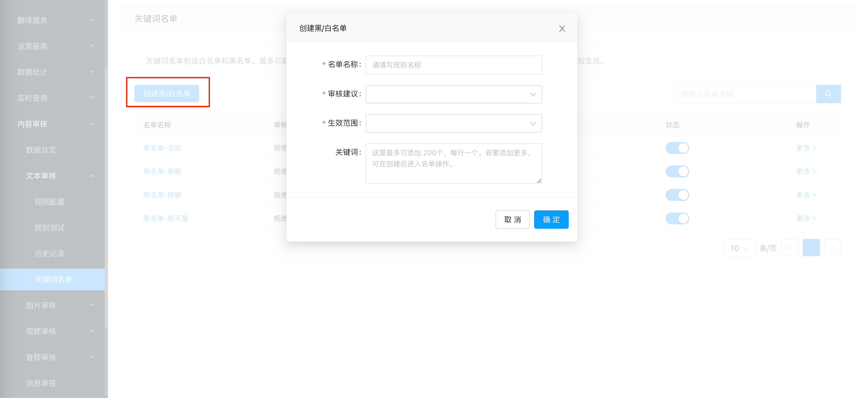The image size is (868, 398).
Task: Toggle the switch for 黑名单-聊天室
Action: coord(677,218)
